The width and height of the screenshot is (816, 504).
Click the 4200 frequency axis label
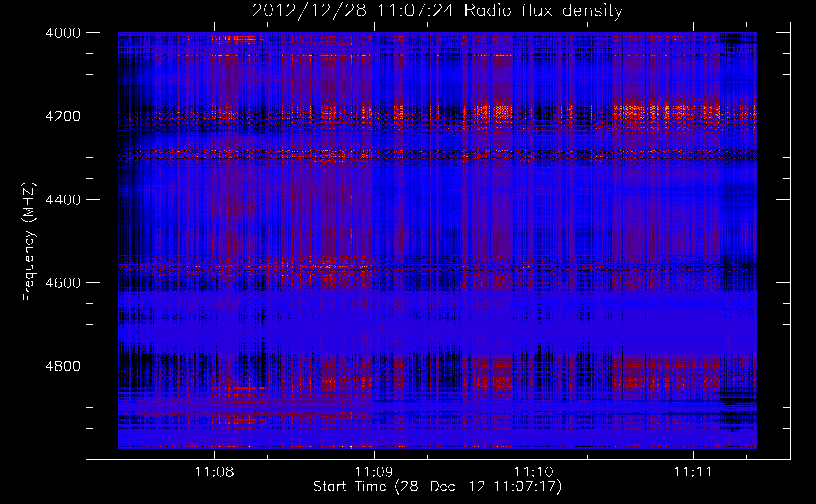pyautogui.click(x=63, y=116)
